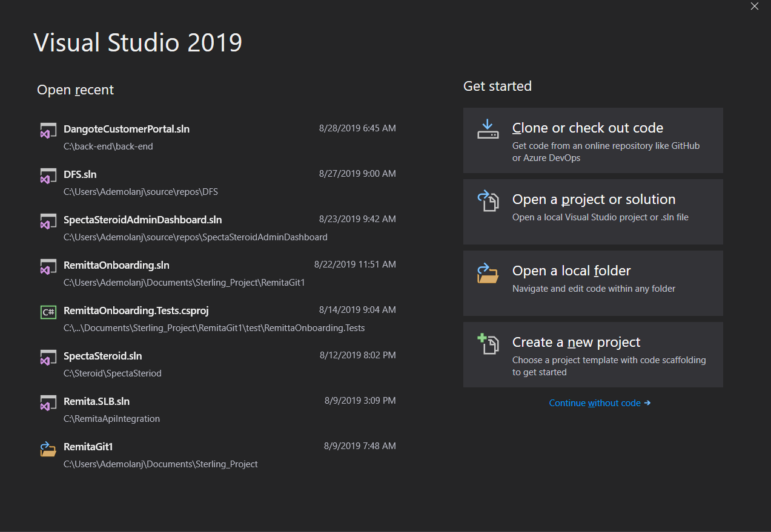Click the Open a local folder folder icon
Viewport: 771px width, 532px height.
tap(488, 272)
